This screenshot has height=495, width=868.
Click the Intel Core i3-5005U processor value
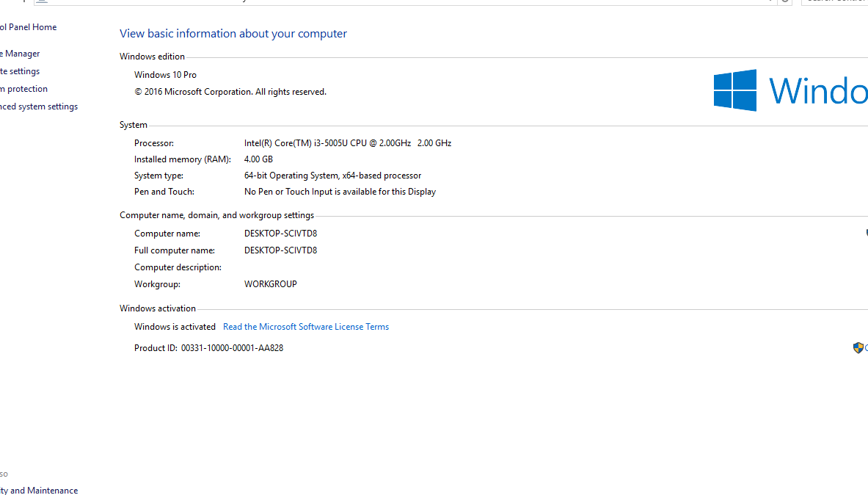(x=348, y=143)
